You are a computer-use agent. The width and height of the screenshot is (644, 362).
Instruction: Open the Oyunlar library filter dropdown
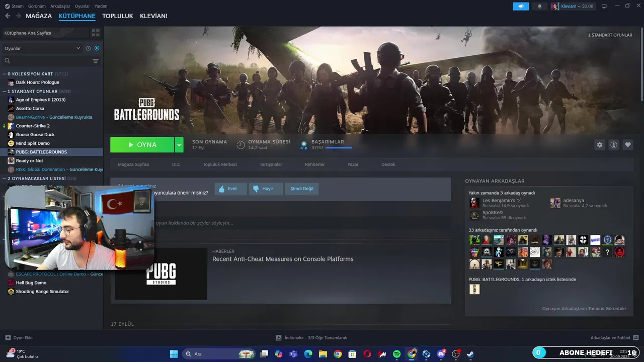[x=42, y=48]
